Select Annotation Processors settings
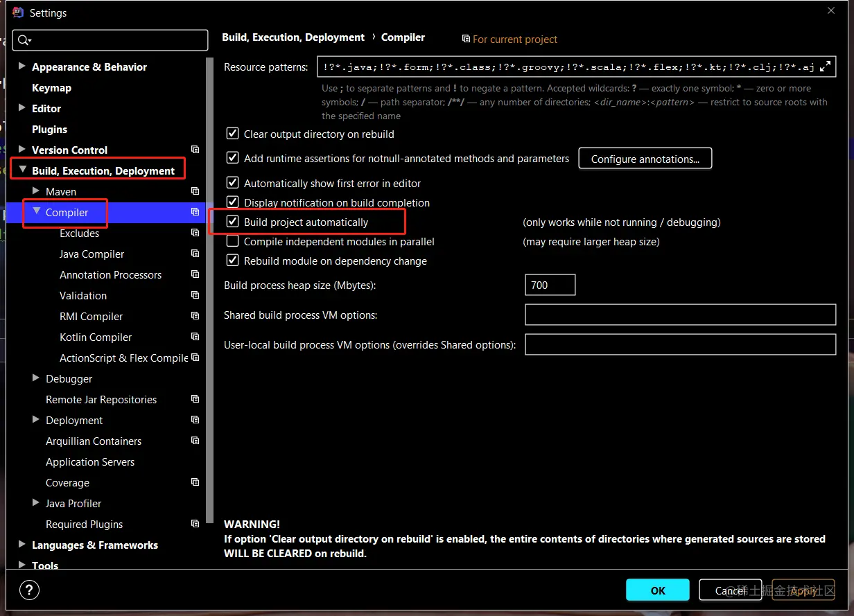Viewport: 854px width, 616px height. 110,275
